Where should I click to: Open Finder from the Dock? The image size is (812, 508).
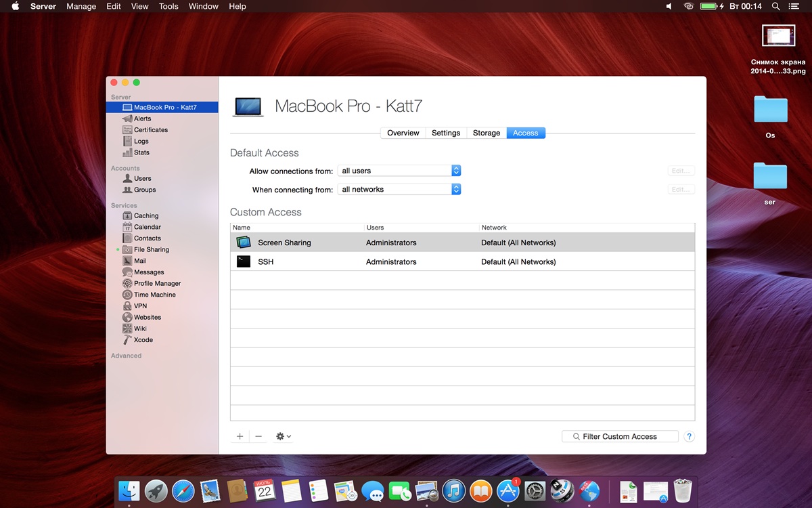pos(129,491)
